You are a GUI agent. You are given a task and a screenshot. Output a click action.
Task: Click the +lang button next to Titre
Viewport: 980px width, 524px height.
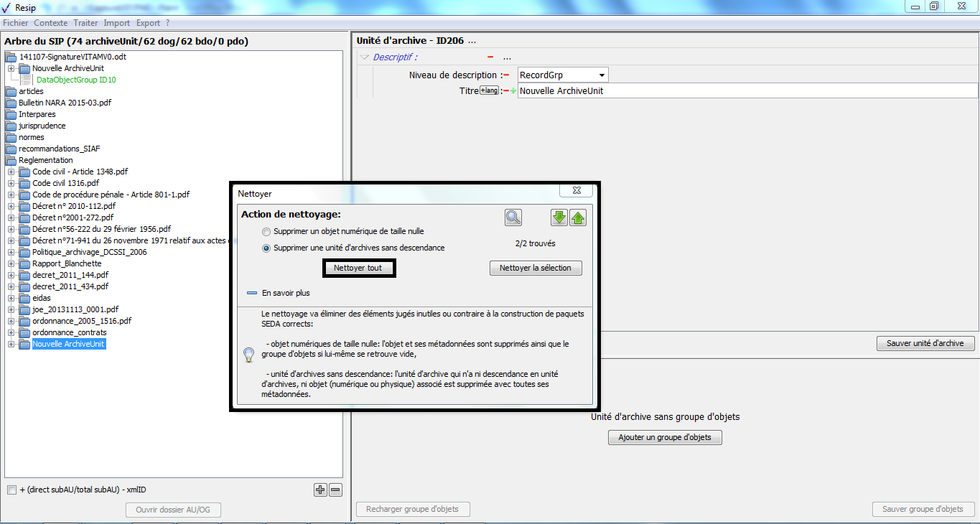(489, 90)
